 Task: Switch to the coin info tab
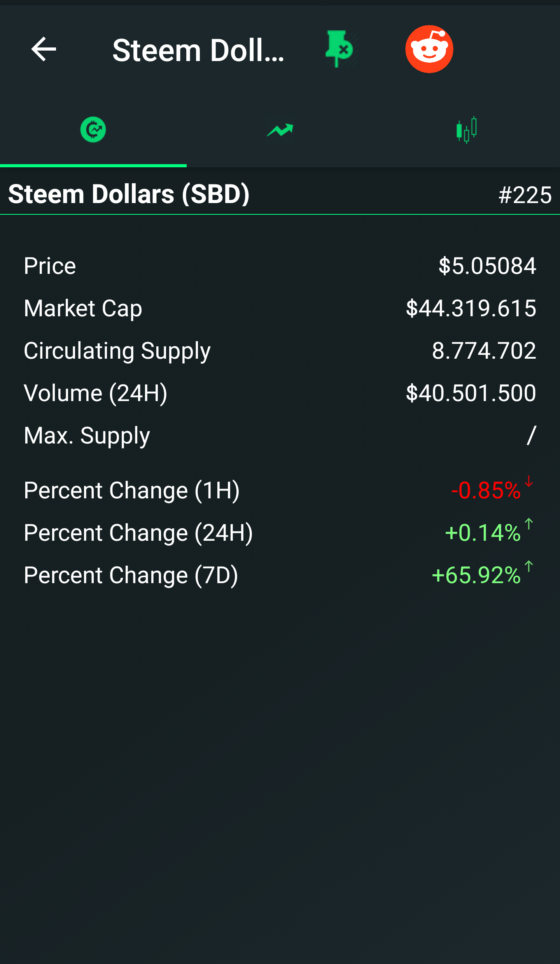click(x=93, y=130)
